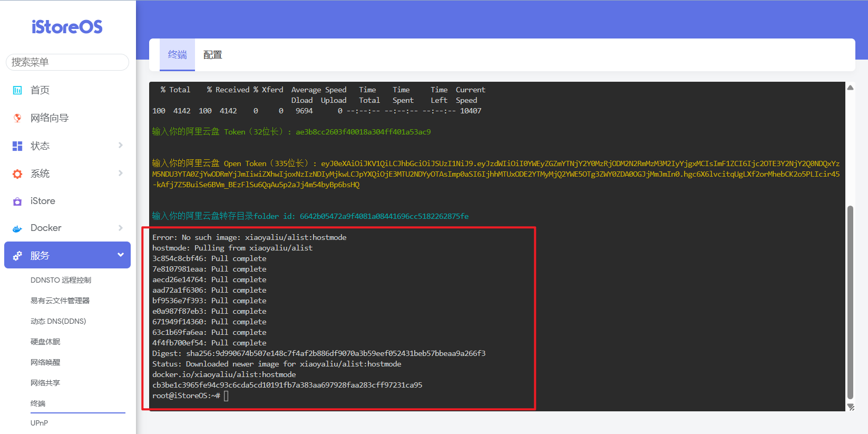Click the terminal scrollbar up arrow
The image size is (868, 434).
click(x=850, y=88)
